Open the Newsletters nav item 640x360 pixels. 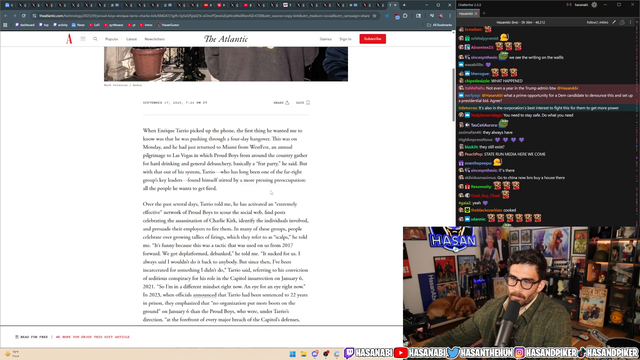(155, 39)
